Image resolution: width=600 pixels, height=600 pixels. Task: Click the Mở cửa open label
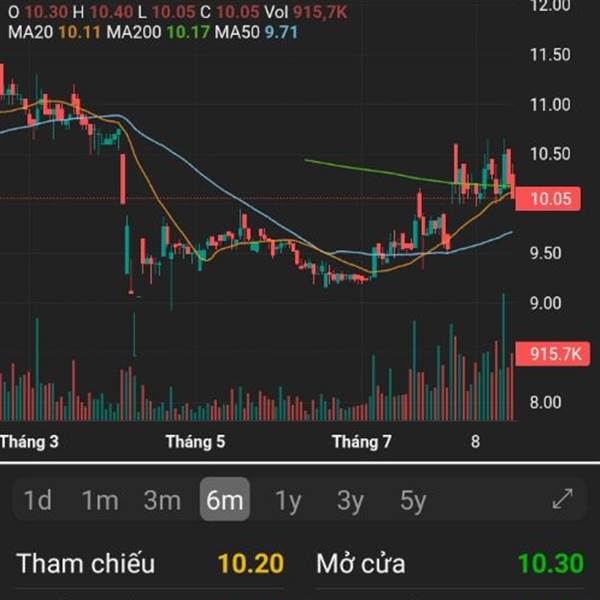pyautogui.click(x=361, y=564)
